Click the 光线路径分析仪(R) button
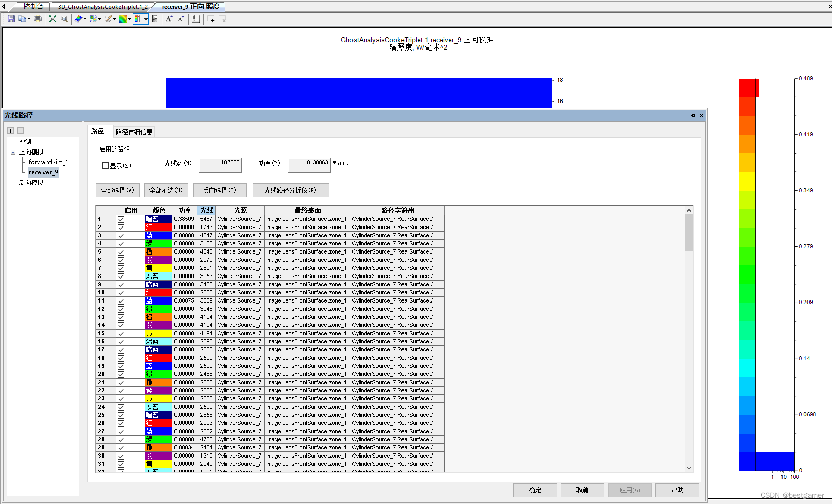The height and width of the screenshot is (504, 832). (290, 190)
